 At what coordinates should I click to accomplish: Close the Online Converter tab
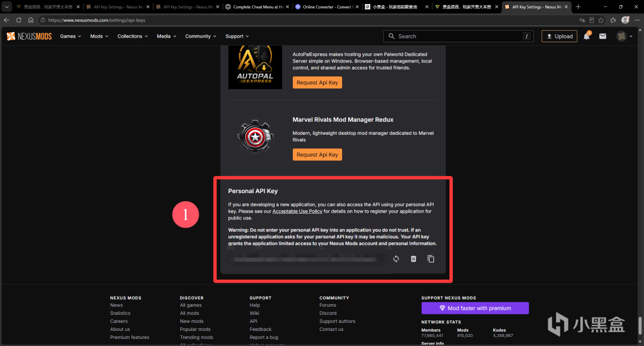coord(357,7)
